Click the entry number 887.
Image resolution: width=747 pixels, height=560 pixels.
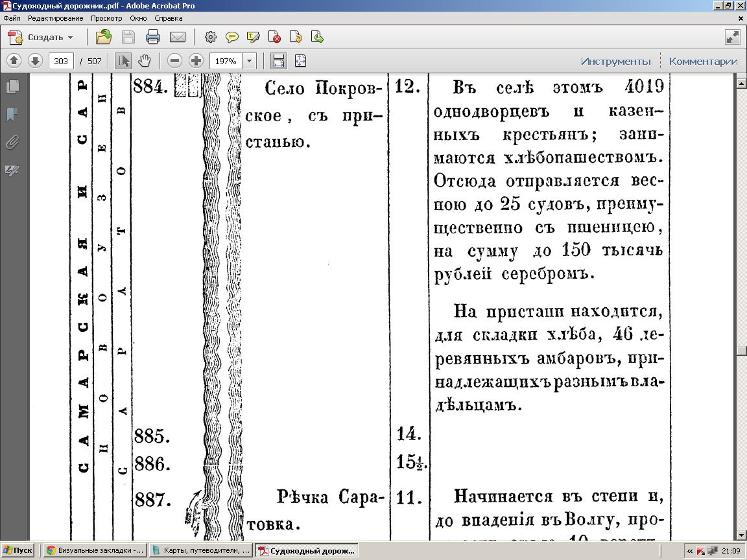pos(152,500)
